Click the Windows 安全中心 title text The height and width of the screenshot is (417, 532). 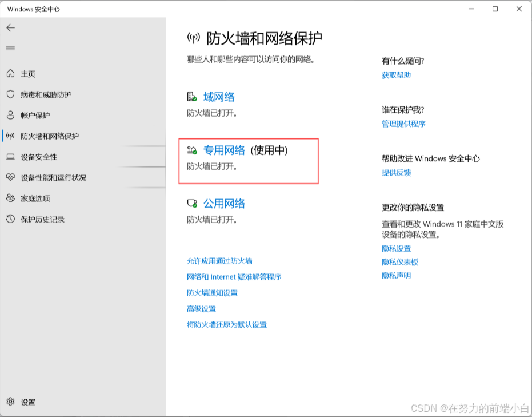(x=33, y=9)
